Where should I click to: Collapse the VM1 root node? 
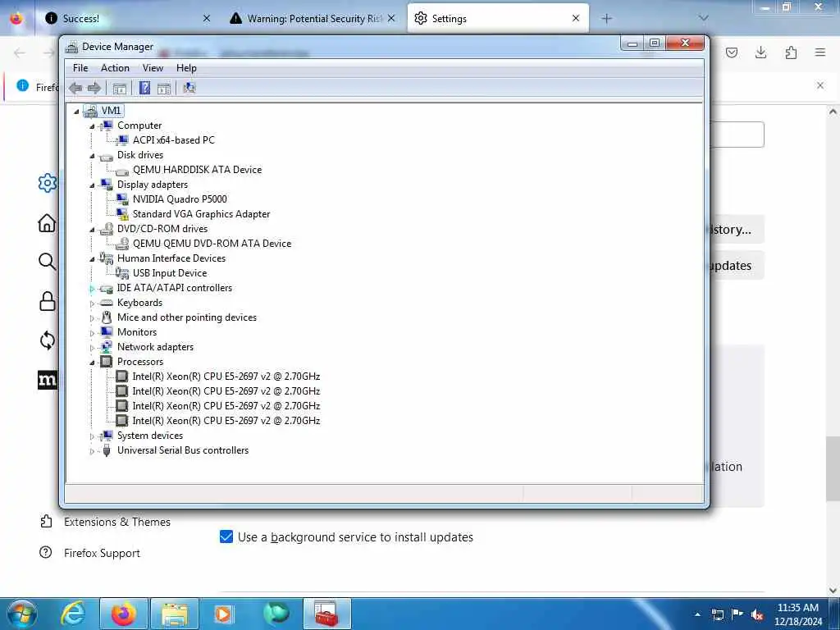(76, 112)
